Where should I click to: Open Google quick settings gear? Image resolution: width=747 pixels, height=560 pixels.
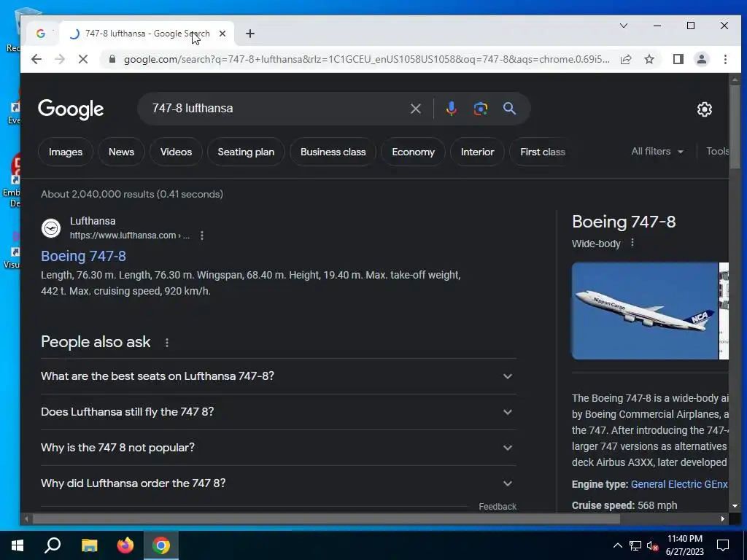point(704,109)
